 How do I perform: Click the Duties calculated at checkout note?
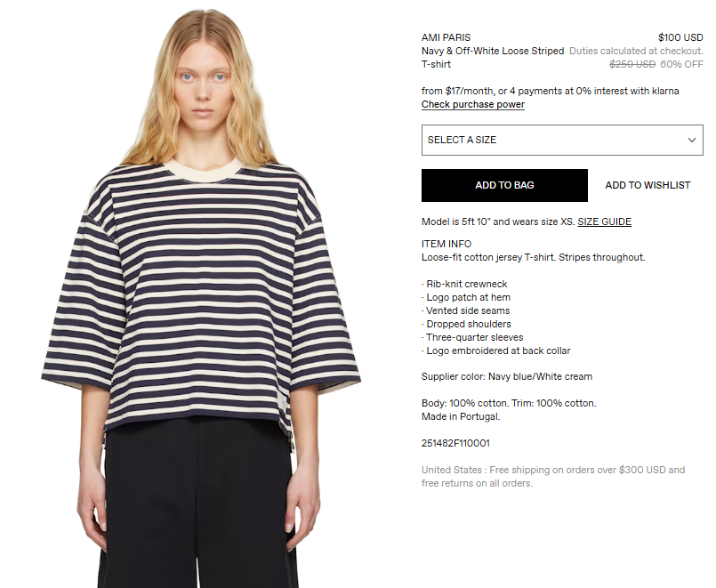click(636, 51)
